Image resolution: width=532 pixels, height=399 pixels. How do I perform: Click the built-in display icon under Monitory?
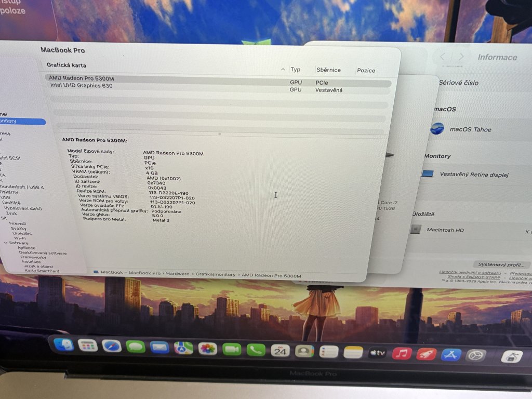tap(428, 174)
